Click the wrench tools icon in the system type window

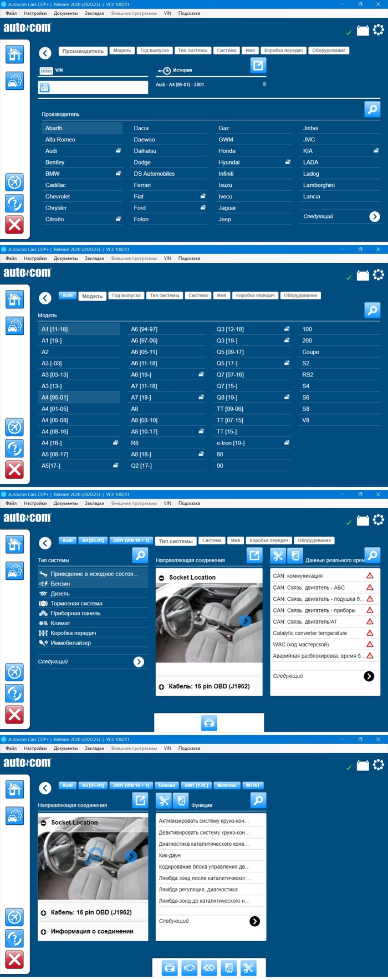(x=278, y=555)
